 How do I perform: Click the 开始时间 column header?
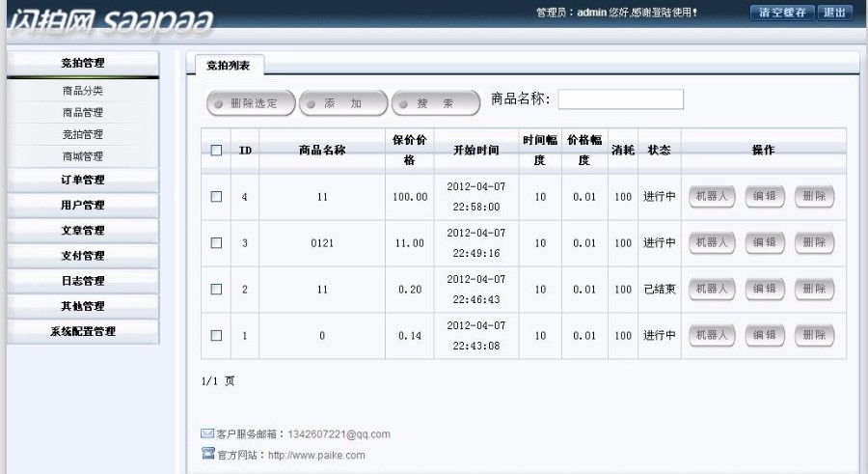476,151
